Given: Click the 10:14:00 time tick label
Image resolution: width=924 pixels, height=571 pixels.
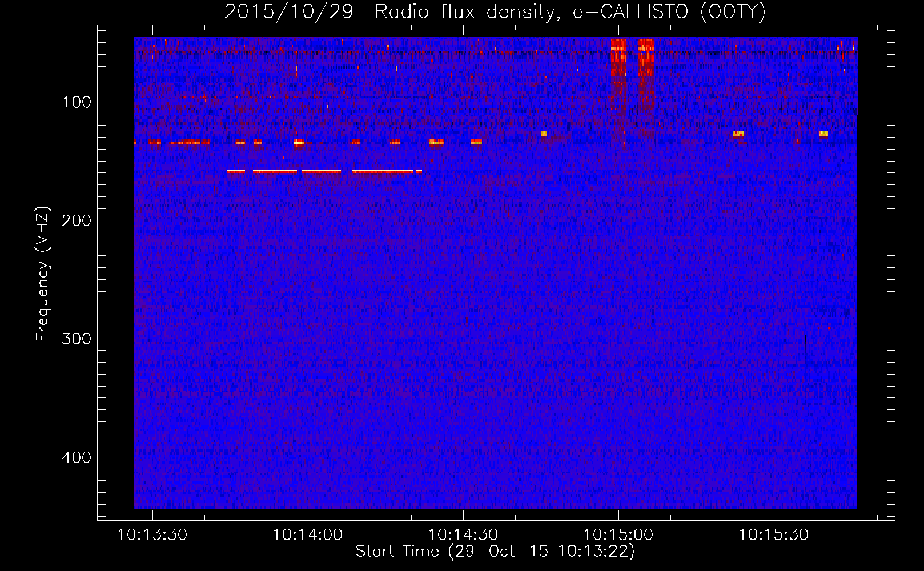Looking at the screenshot, I should tap(308, 534).
